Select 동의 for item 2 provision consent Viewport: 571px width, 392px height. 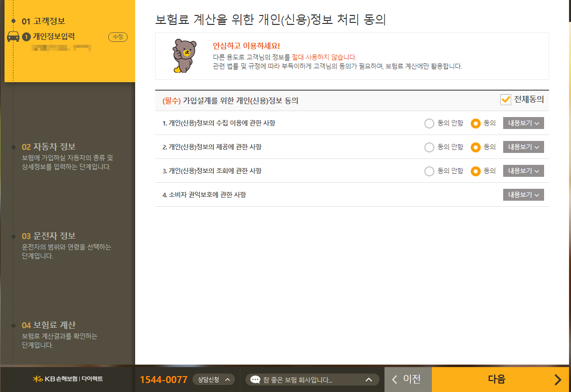click(x=475, y=147)
